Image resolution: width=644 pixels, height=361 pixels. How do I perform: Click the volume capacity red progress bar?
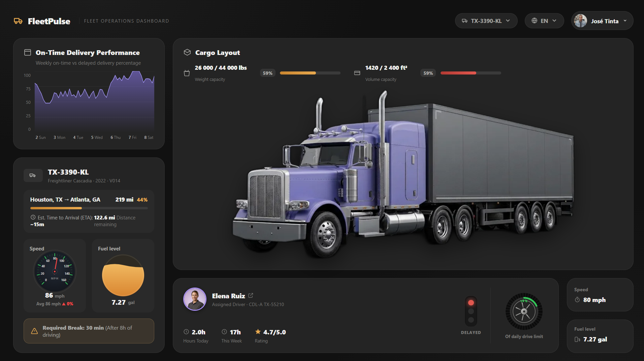tap(471, 73)
